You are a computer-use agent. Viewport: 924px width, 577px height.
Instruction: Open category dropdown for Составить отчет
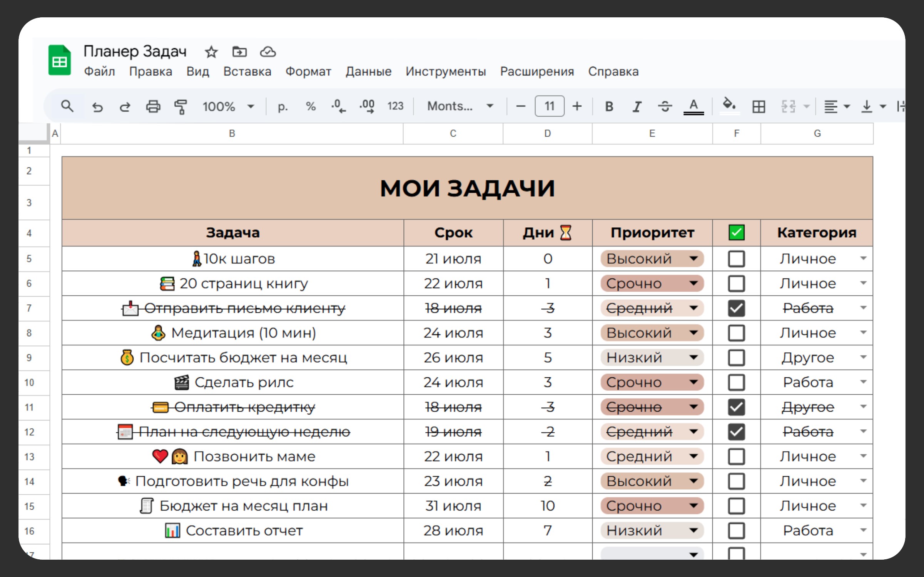(x=863, y=530)
